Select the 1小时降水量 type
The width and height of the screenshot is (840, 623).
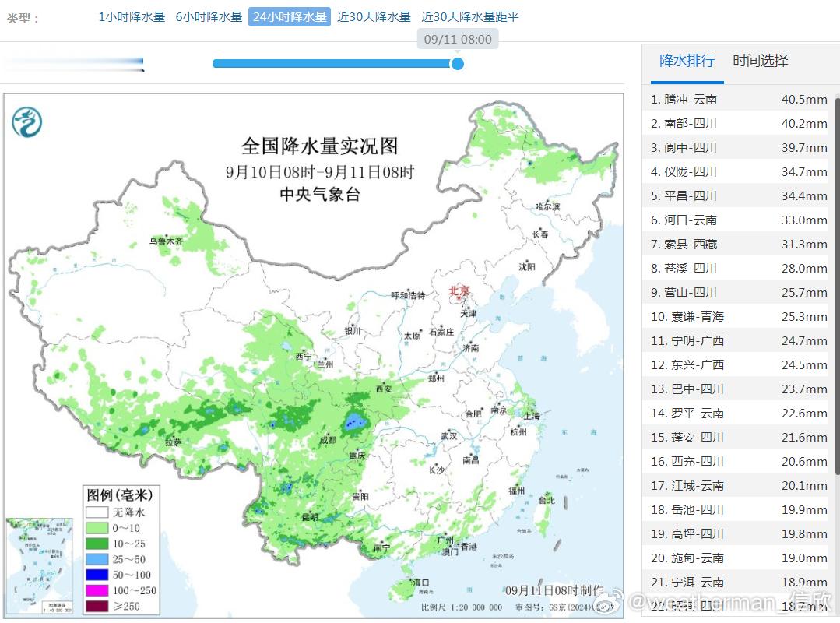pos(132,17)
